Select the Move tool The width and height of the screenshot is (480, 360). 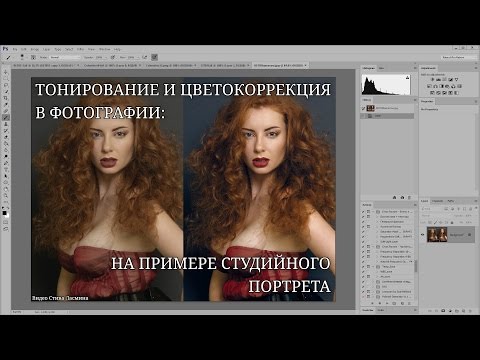coord(6,72)
